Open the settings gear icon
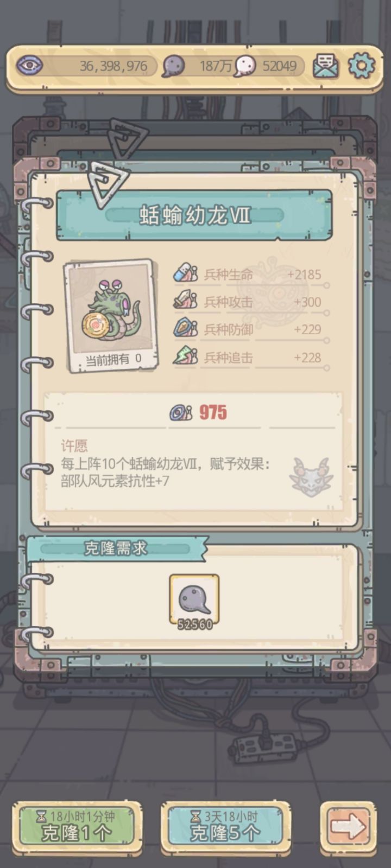Viewport: 391px width, 868px height. 361,66
